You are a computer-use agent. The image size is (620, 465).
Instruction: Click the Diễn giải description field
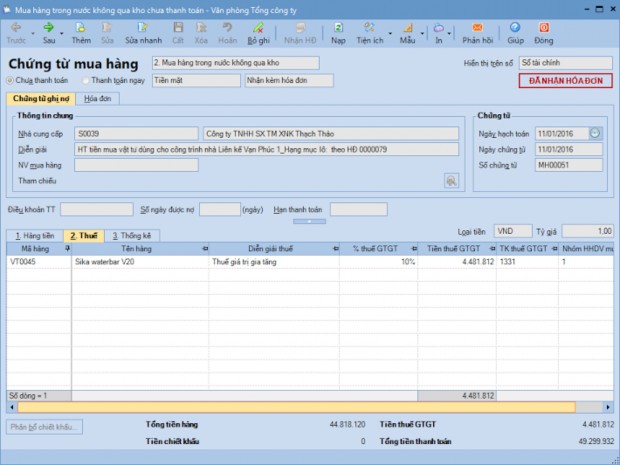(267, 149)
